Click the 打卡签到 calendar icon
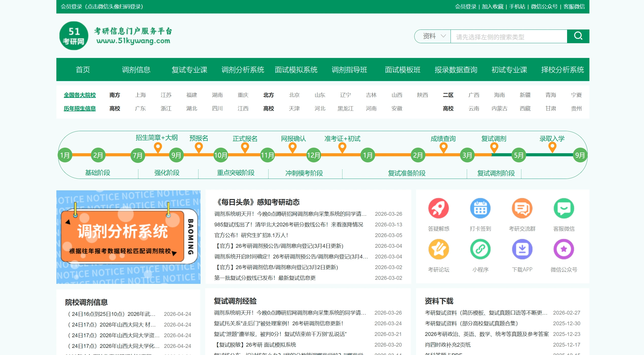Screen dimensions: 644x355 [x=480, y=208]
